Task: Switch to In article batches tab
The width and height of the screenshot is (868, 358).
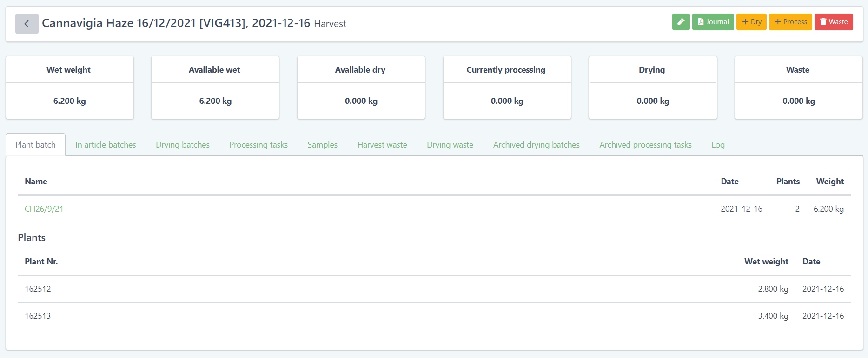Action: click(106, 145)
